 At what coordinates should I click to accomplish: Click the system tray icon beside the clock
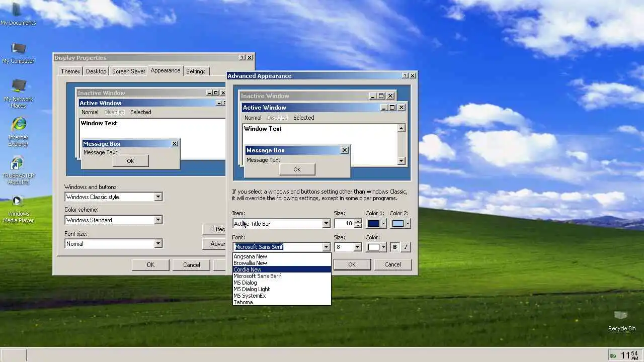click(612, 355)
